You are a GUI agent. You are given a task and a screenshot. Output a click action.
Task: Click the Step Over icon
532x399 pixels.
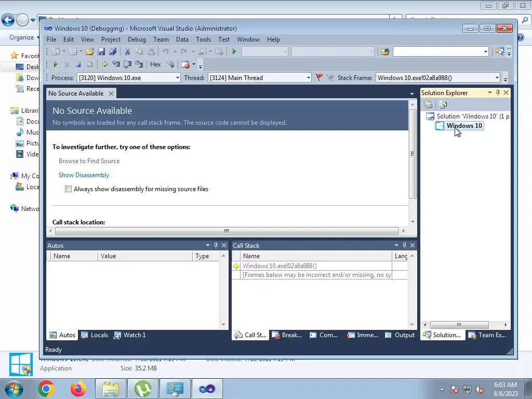click(128, 64)
